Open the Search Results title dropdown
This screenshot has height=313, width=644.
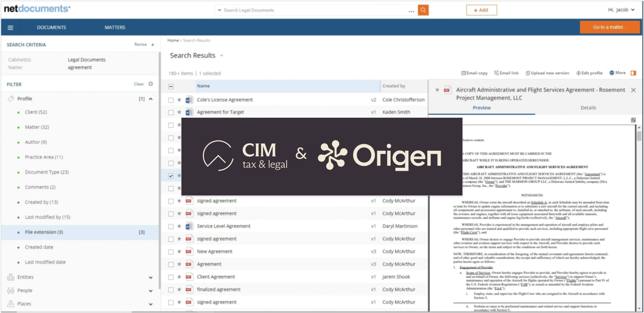[222, 55]
